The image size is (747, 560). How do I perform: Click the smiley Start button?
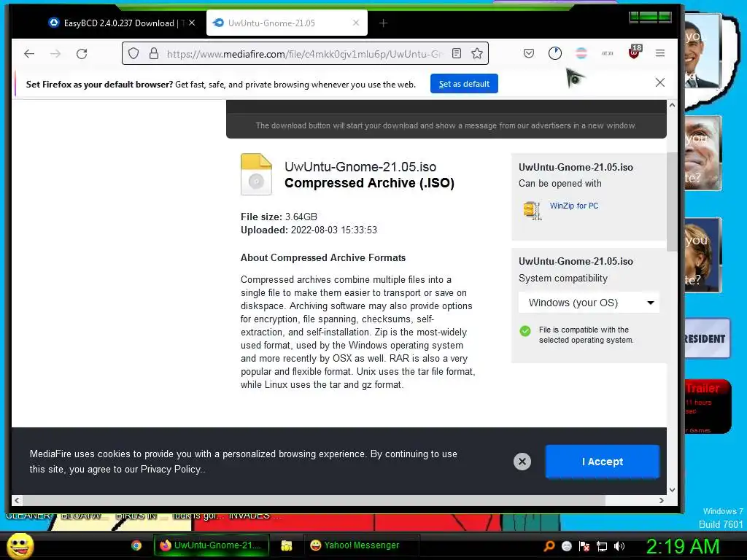pyautogui.click(x=20, y=545)
